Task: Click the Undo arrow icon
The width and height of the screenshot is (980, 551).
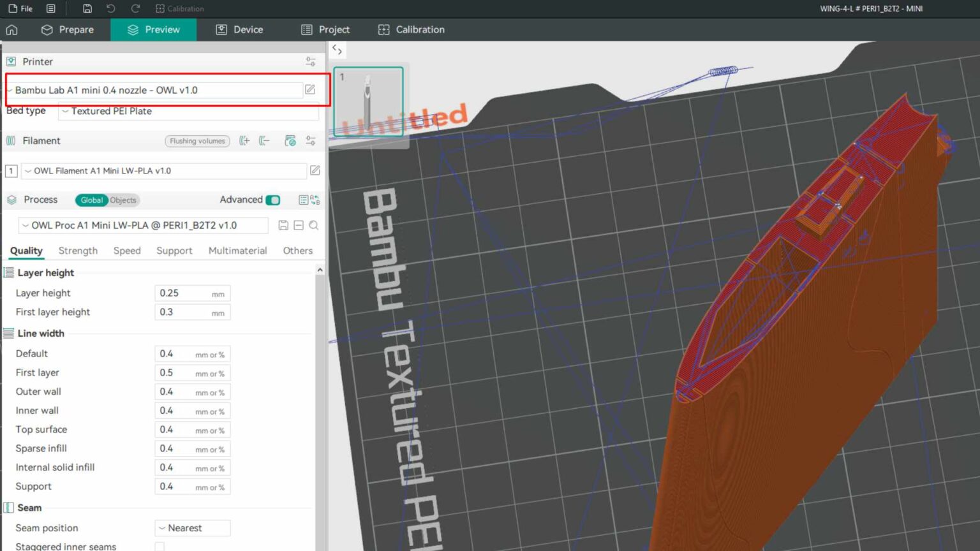Action: (x=111, y=8)
